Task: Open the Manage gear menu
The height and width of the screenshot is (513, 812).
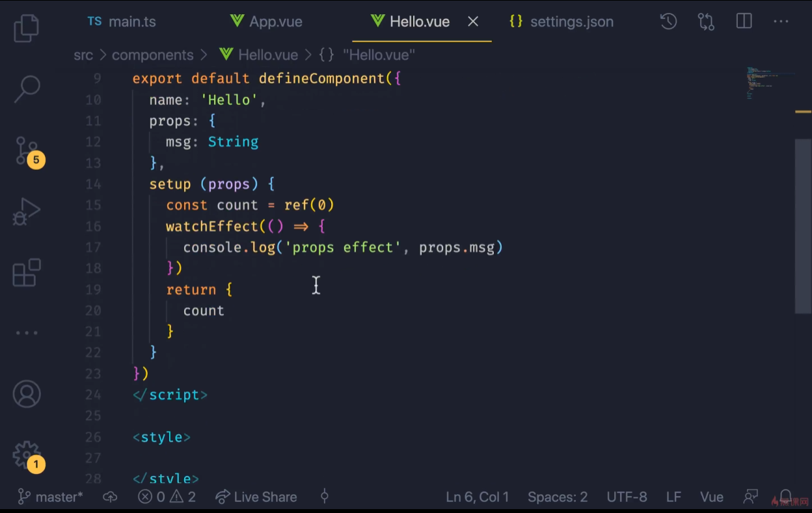Action: (x=27, y=455)
